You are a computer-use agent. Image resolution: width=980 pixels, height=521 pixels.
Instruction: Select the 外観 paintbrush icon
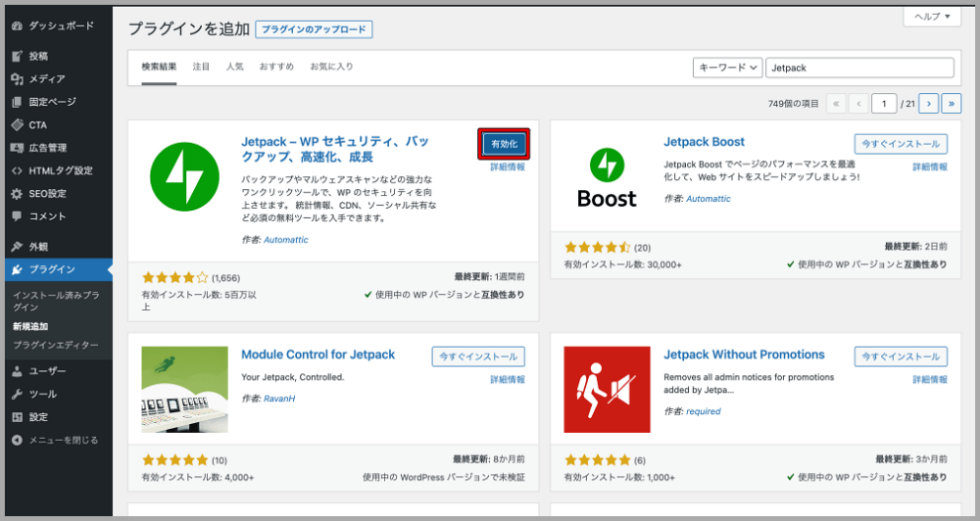coord(17,247)
